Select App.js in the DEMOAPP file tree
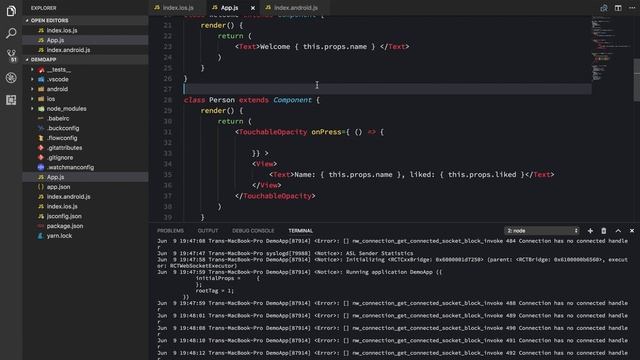 point(86,177)
